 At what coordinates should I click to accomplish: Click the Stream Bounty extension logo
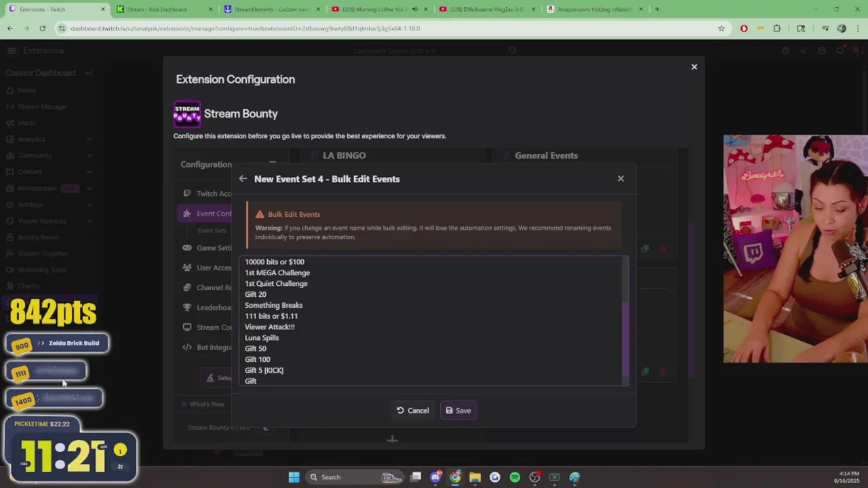(x=186, y=114)
